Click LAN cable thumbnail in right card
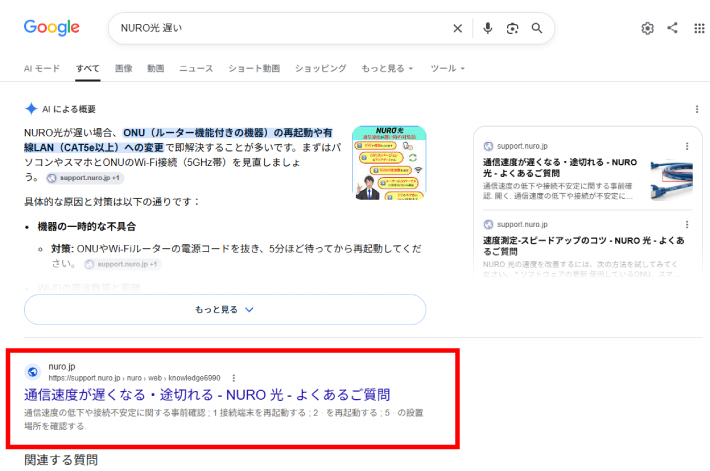The image size is (710, 471). pyautogui.click(x=672, y=180)
